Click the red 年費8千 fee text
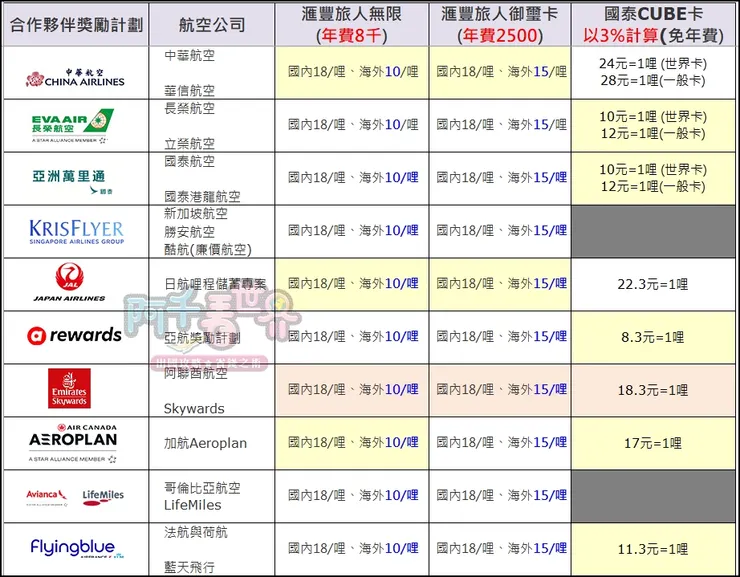 pyautogui.click(x=352, y=35)
